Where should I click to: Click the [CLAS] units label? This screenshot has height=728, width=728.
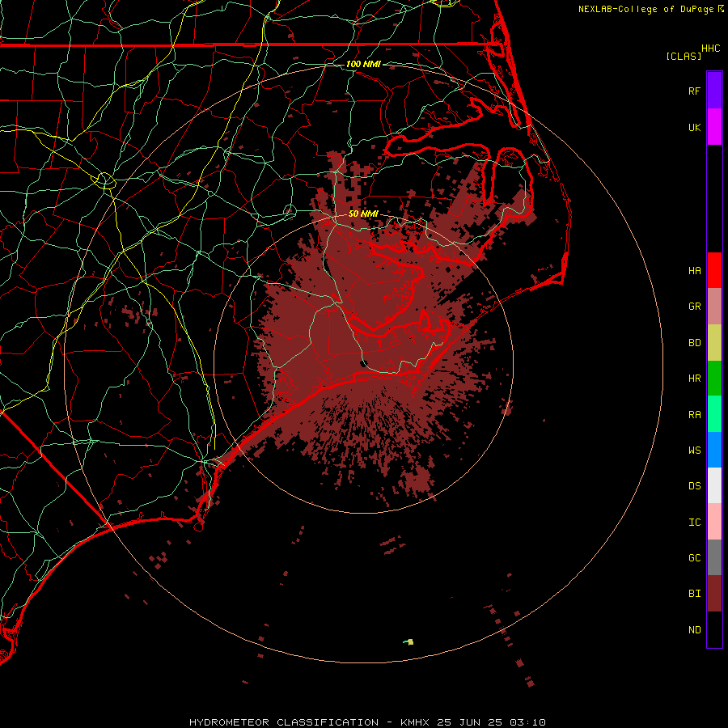[x=684, y=57]
